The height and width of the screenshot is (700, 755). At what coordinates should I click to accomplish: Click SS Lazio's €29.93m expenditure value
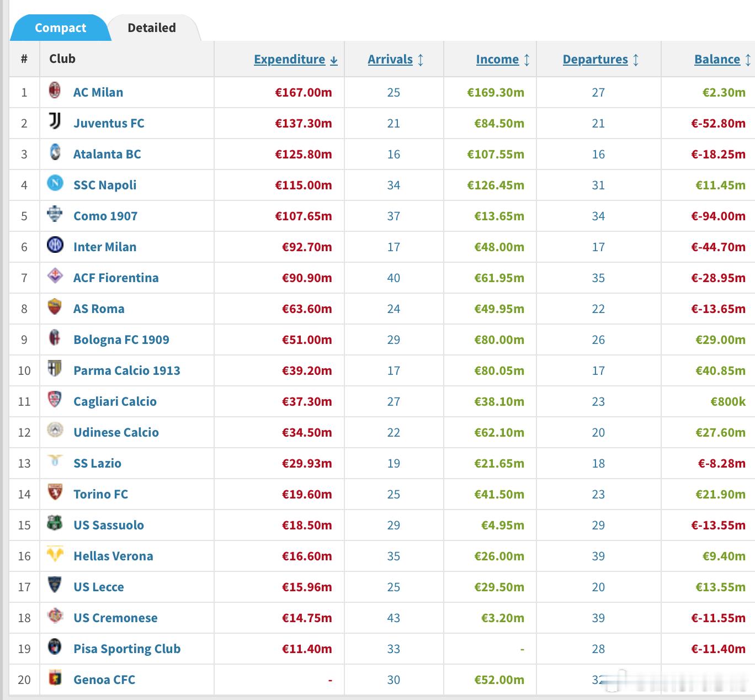[307, 463]
